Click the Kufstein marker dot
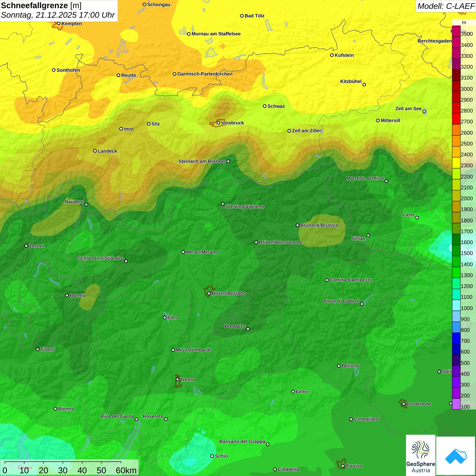The height and width of the screenshot is (476, 476). tap(332, 55)
